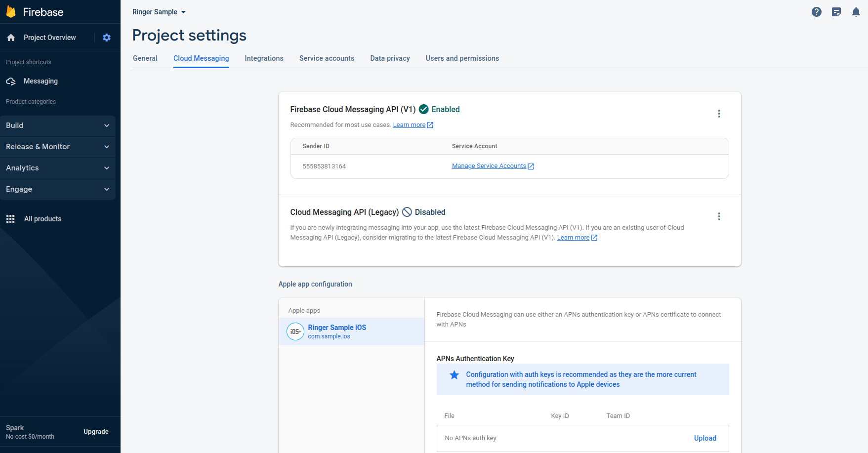Viewport: 868px width, 453px height.
Task: Open Messaging shortcut in sidebar
Action: coord(41,81)
